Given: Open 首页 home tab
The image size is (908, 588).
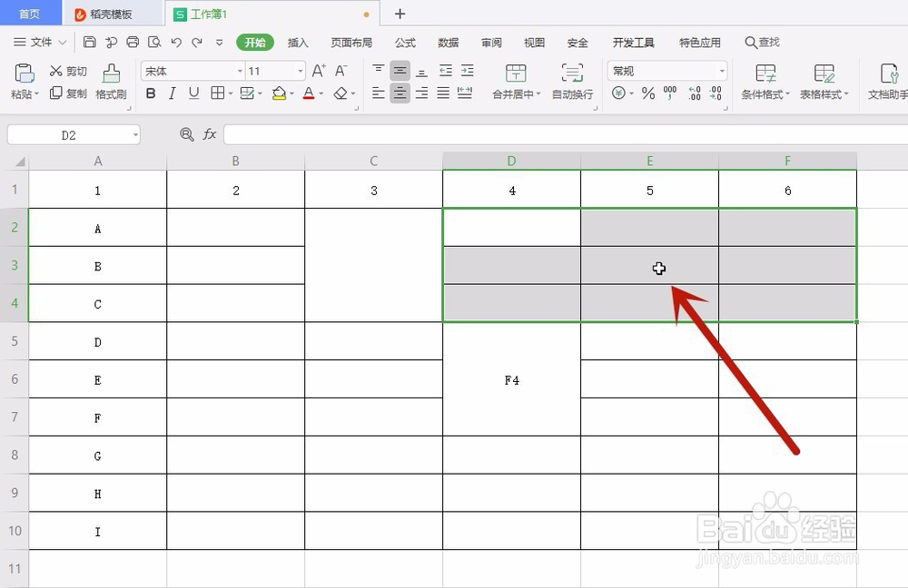Looking at the screenshot, I should coord(30,14).
